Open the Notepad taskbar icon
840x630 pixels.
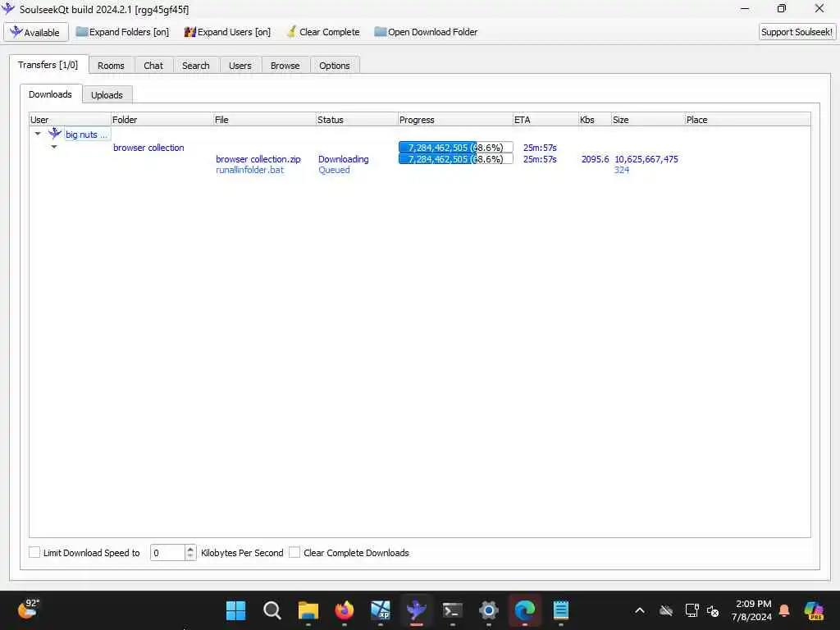click(561, 610)
